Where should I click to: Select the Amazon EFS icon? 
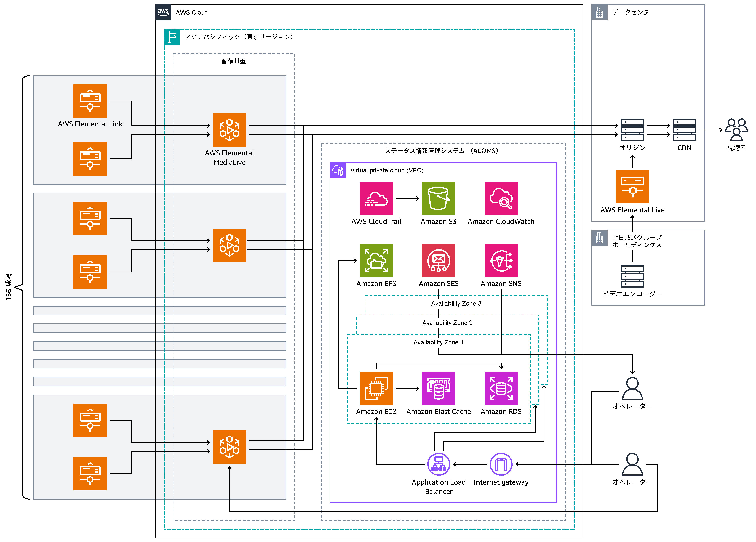[x=376, y=261]
